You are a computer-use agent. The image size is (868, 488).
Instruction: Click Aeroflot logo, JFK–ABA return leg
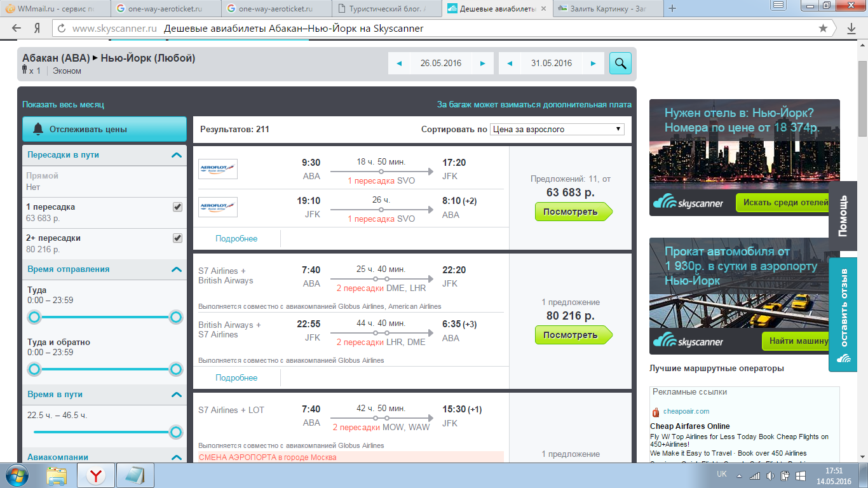(218, 207)
